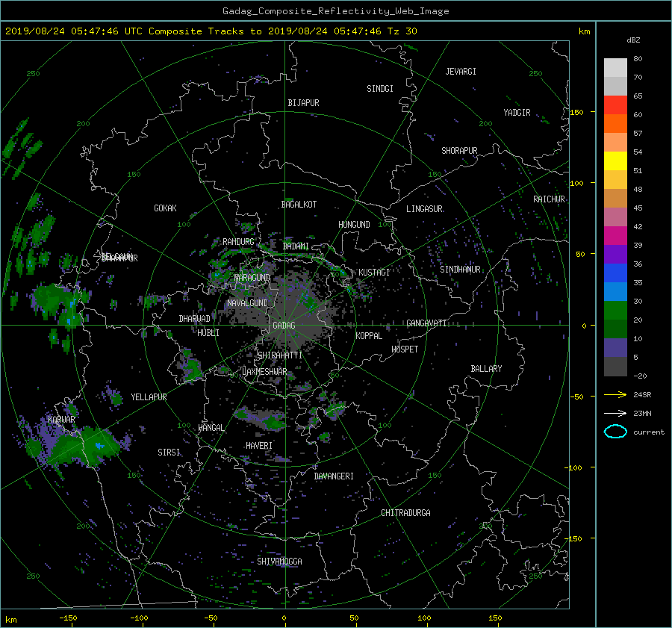Screen dimensions: 672x628
Task: Click the GADAG radar center label
Action: 284,326
